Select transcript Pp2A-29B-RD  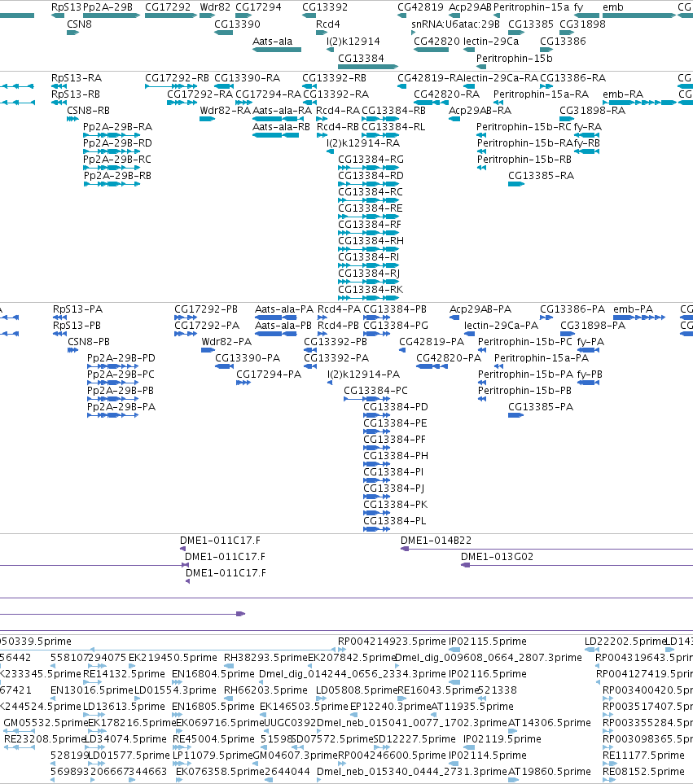pos(117,143)
